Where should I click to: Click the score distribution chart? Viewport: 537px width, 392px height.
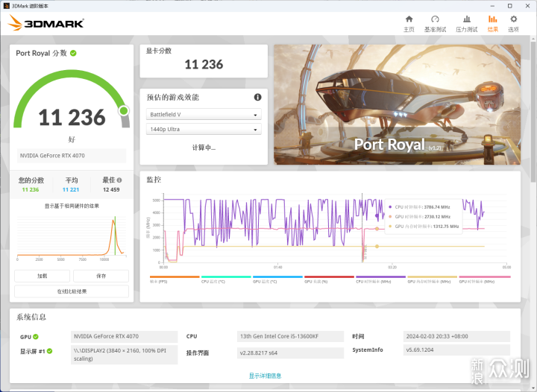pyautogui.click(x=72, y=238)
